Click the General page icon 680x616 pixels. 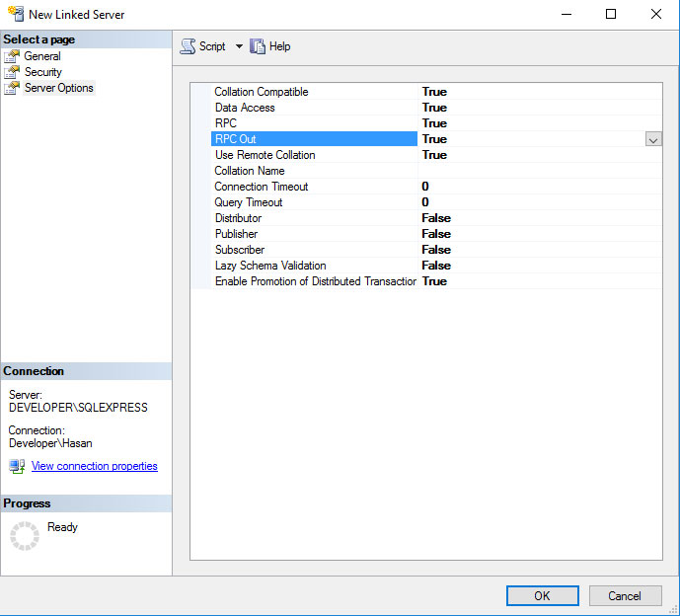point(12,56)
